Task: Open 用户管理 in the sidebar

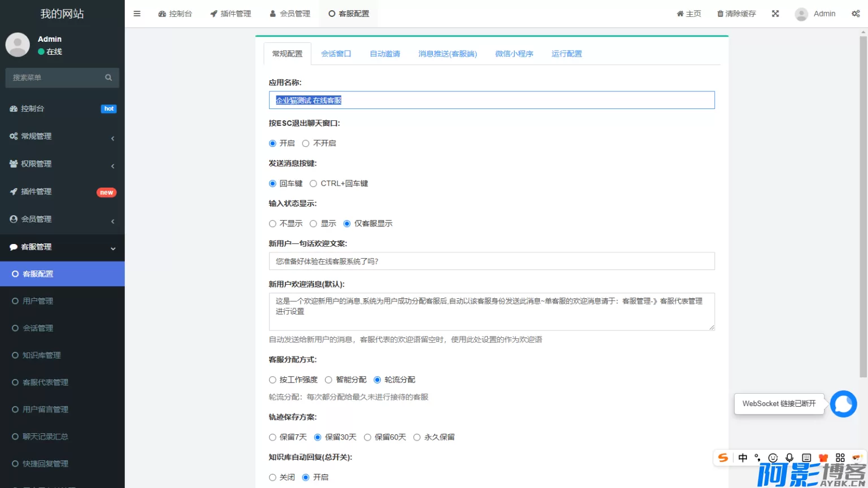Action: click(38, 301)
